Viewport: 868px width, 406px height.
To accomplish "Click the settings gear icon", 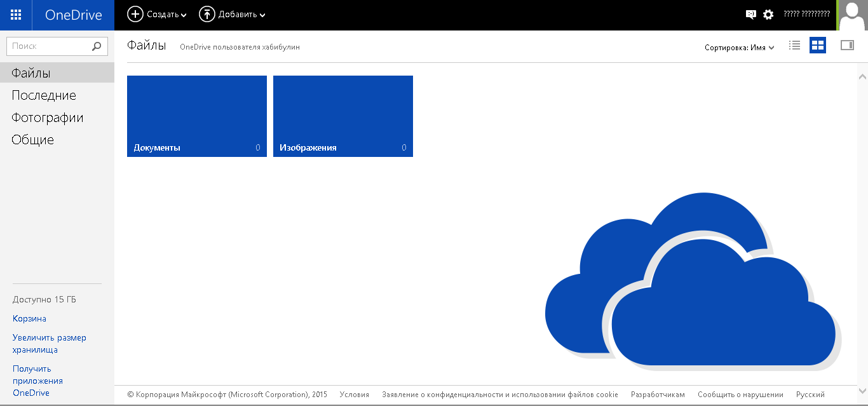I will click(x=768, y=15).
